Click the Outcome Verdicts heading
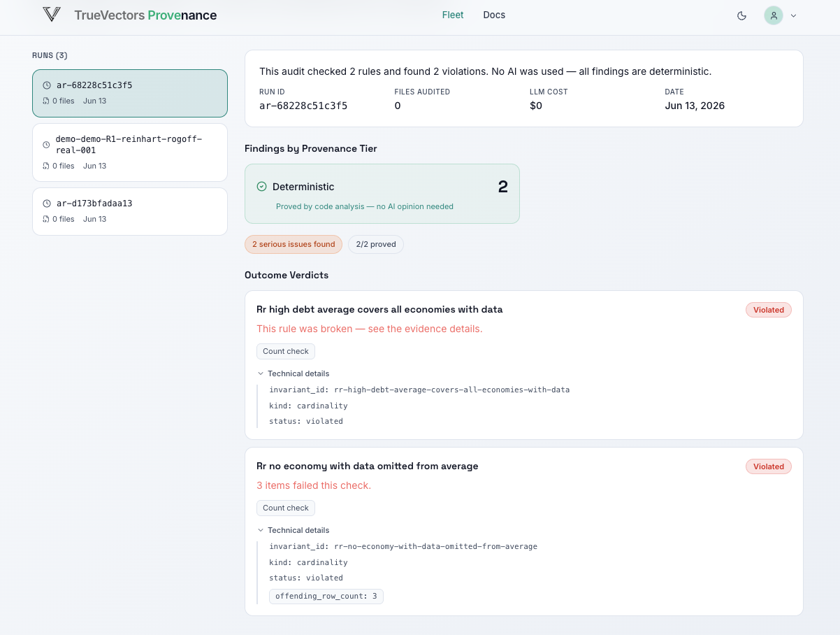Viewport: 840px width, 635px height. (287, 275)
